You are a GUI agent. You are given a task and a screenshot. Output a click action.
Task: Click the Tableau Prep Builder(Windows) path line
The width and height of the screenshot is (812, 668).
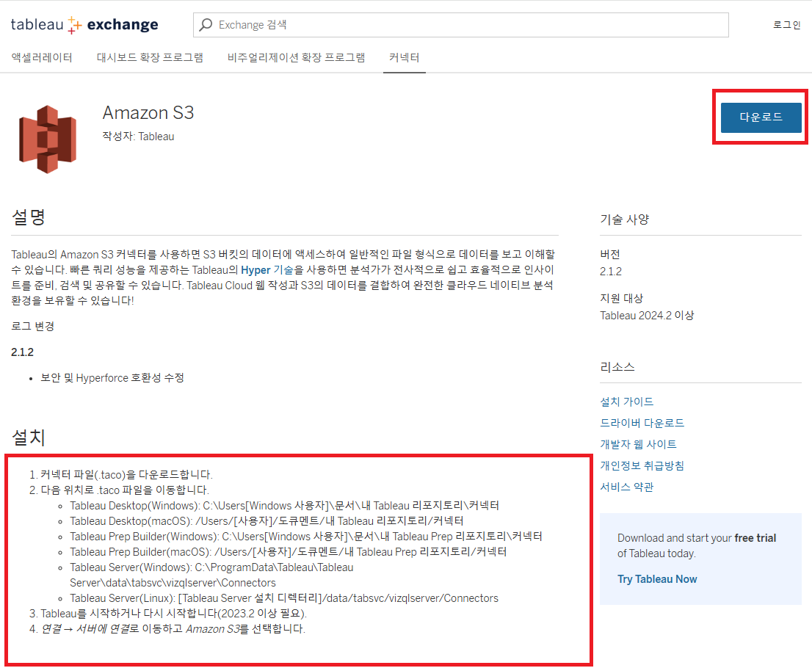tap(306, 537)
